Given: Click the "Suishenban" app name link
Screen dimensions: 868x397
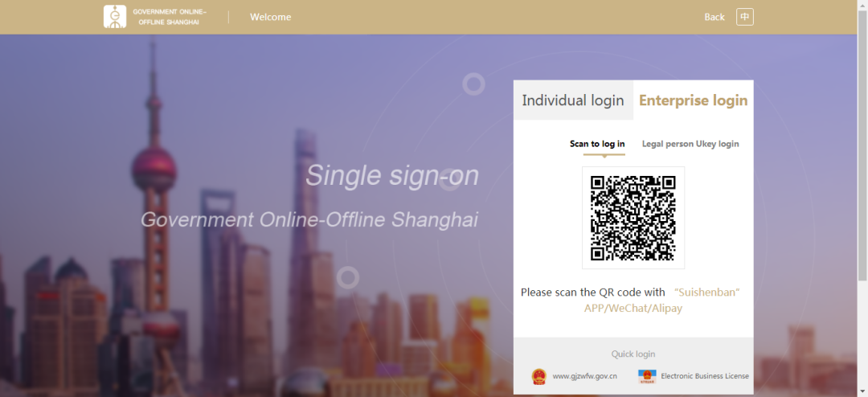Looking at the screenshot, I should [x=707, y=293].
